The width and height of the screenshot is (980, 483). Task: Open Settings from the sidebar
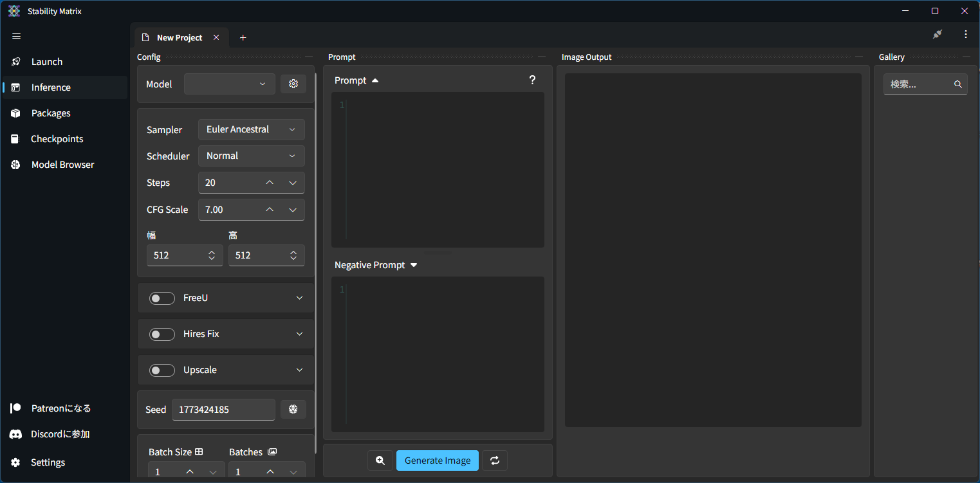(64, 462)
